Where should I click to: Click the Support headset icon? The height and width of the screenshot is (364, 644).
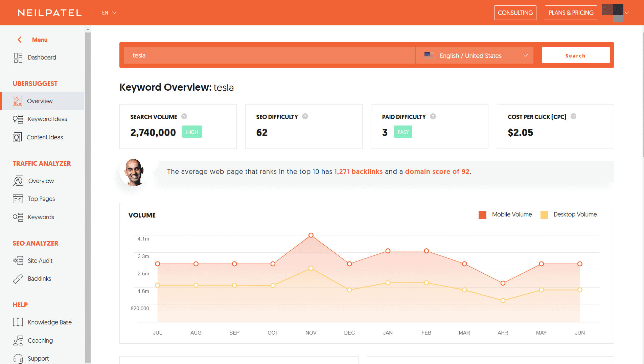point(18,359)
